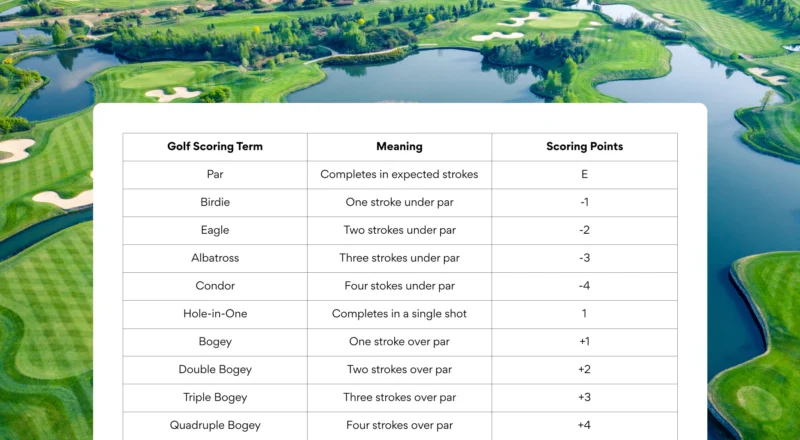Select the 'Hole-in-One' table cell

pos(215,314)
